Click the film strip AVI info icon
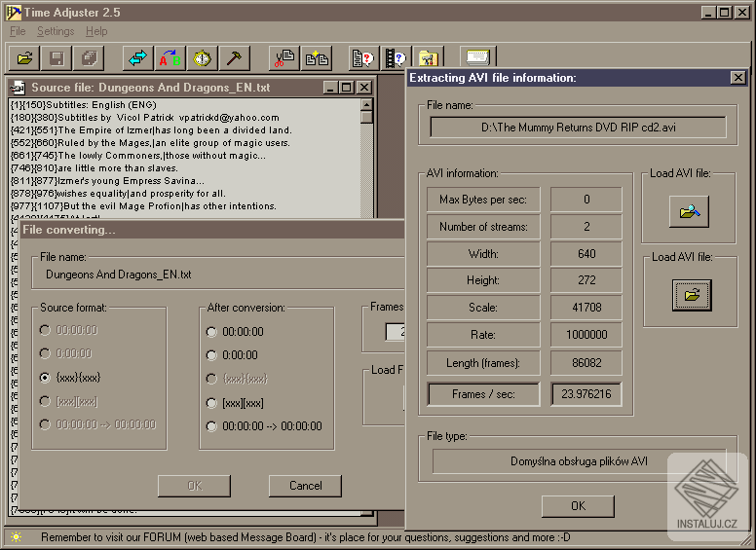Screen dimensions: 756x550 396,58
